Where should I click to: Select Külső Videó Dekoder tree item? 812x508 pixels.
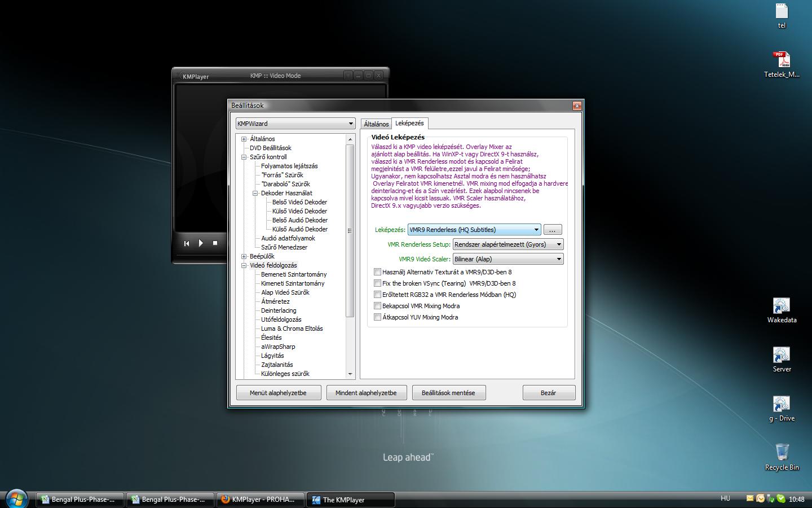(299, 211)
